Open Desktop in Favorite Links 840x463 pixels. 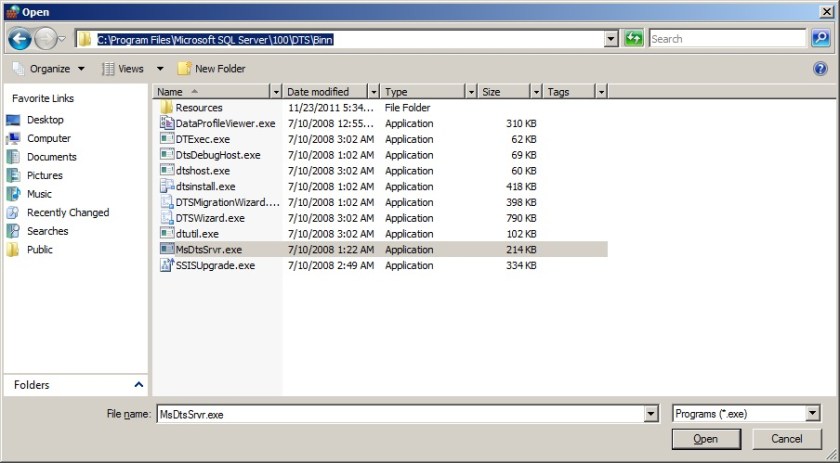[45, 120]
